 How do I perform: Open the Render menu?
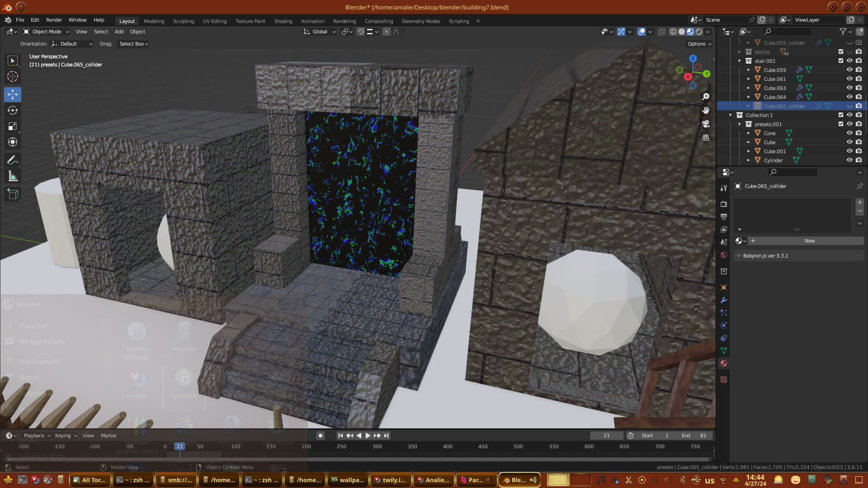54,20
